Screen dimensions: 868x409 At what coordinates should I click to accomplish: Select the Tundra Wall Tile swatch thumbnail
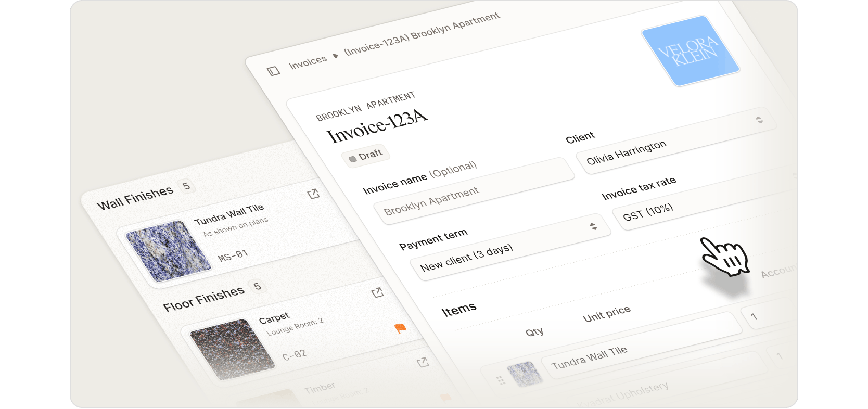coord(169,251)
